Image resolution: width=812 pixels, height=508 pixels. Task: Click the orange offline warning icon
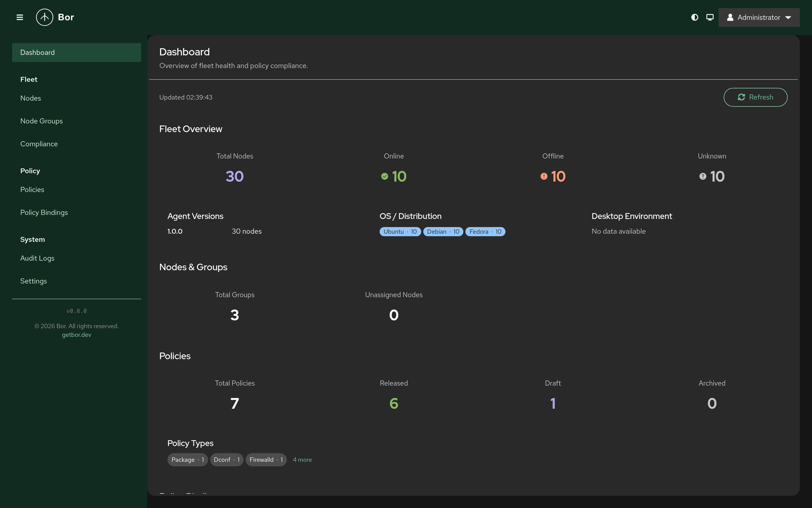coord(544,176)
